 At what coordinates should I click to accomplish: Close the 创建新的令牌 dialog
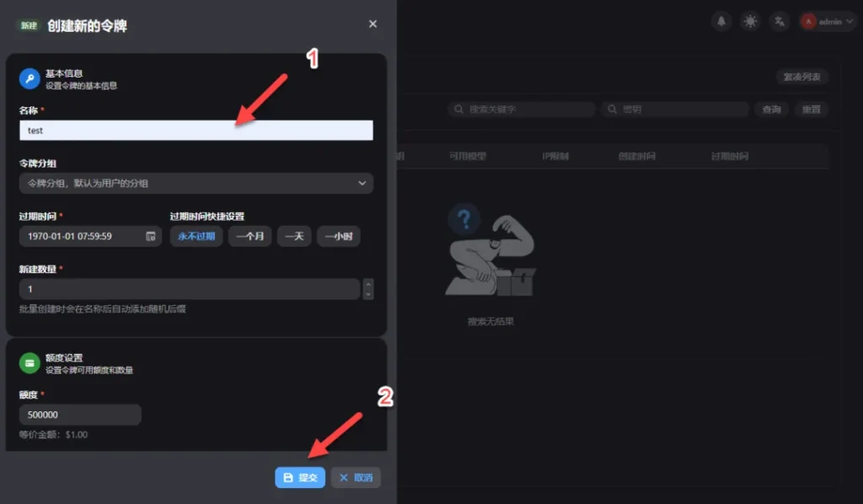click(373, 24)
